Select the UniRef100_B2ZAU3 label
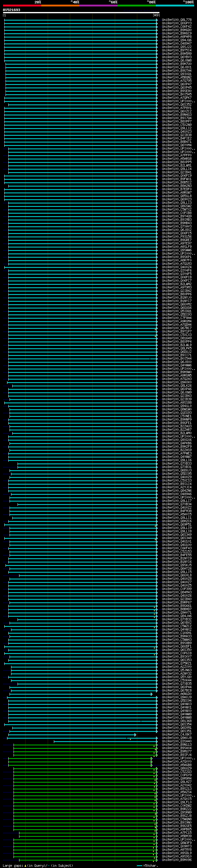 [x=177, y=426]
